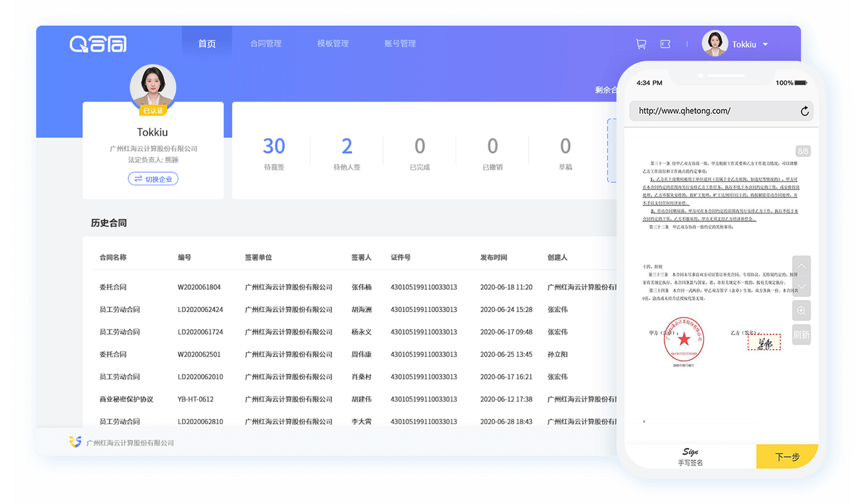Open the coupon ticket icon in header
Screen dimensions: 863x504
point(665,44)
